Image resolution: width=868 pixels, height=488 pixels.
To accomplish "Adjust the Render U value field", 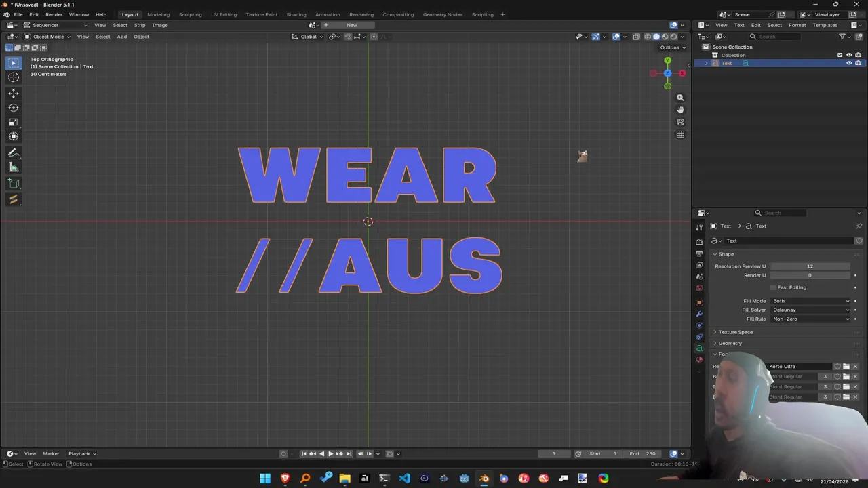I will click(x=810, y=275).
